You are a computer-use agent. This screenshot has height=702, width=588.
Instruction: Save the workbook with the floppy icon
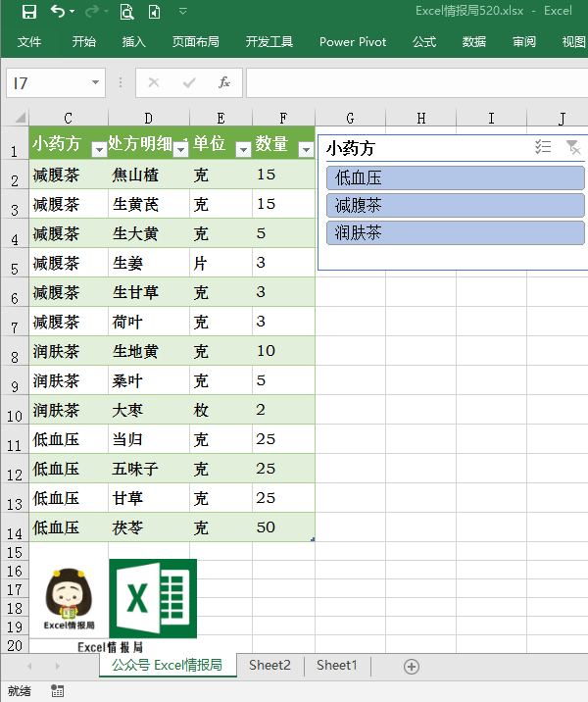(29, 12)
